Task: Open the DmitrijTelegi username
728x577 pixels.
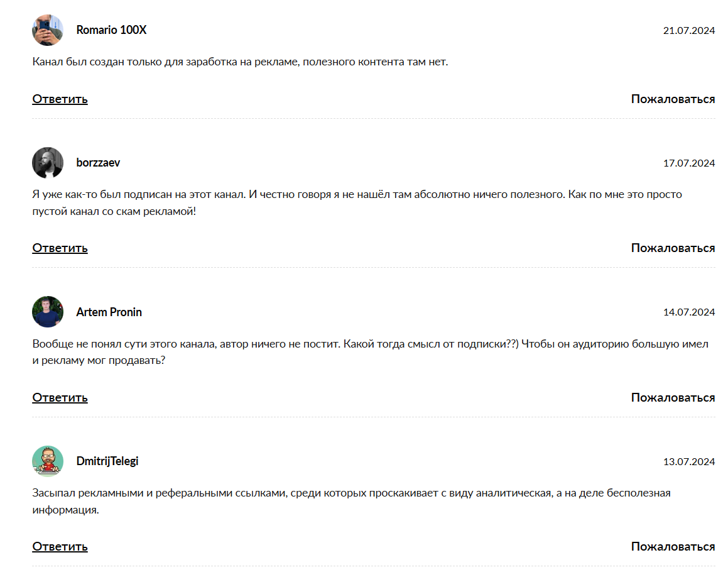Action: [x=107, y=461]
